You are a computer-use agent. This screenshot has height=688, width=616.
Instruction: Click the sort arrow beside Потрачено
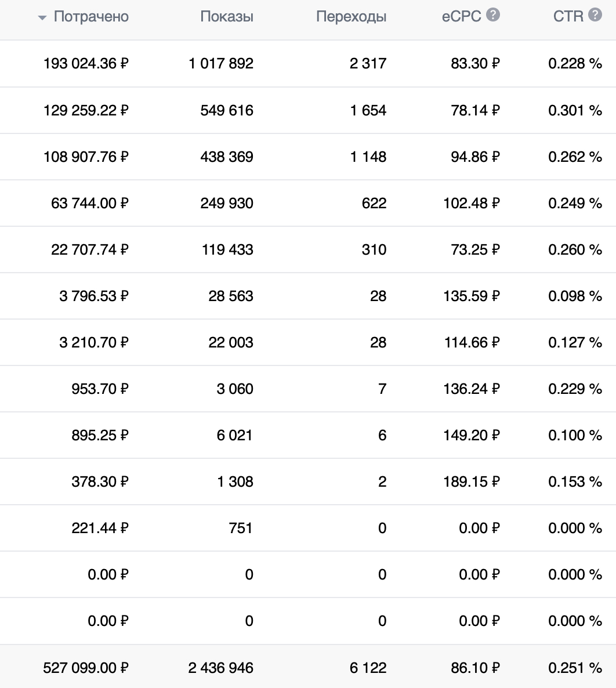coord(42,18)
